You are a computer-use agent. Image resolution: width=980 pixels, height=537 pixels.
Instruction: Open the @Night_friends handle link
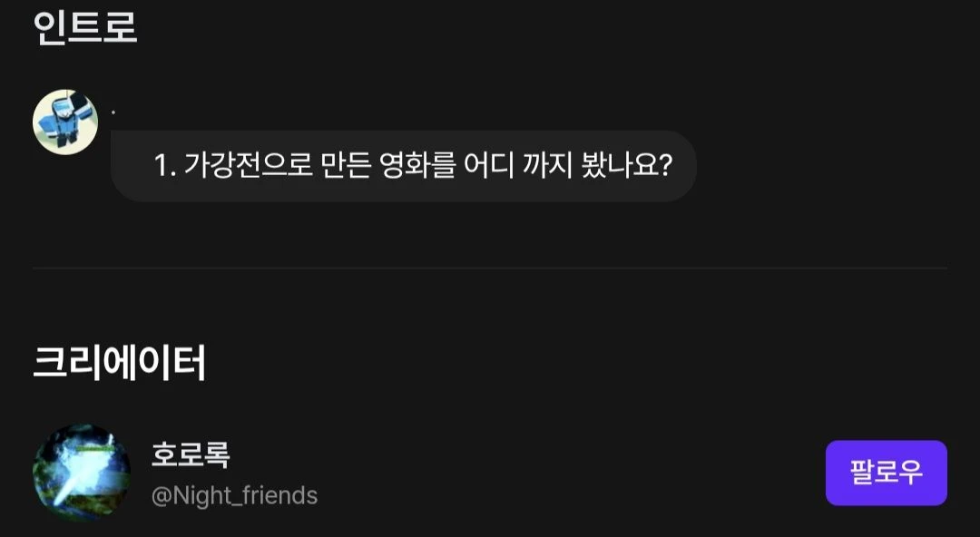click(x=234, y=495)
